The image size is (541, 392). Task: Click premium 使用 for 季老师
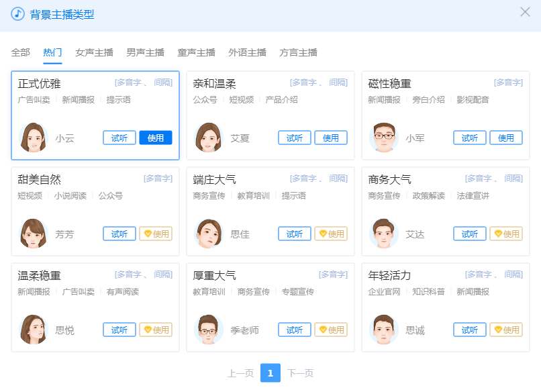(x=331, y=330)
